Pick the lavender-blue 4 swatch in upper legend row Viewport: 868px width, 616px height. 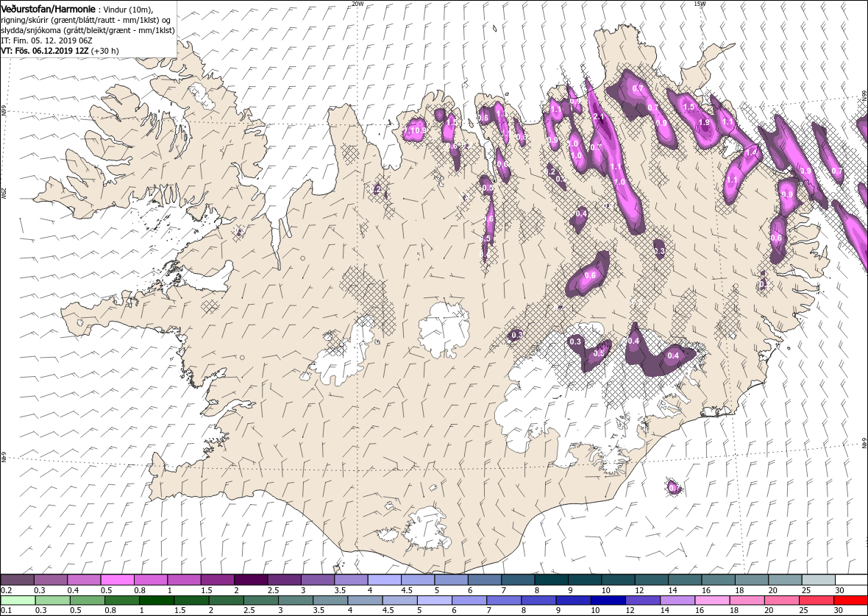[x=384, y=580]
